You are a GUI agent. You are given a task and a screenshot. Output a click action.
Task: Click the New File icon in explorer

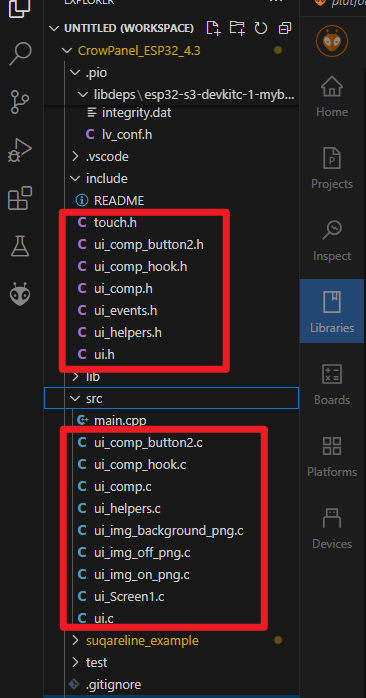click(x=214, y=28)
